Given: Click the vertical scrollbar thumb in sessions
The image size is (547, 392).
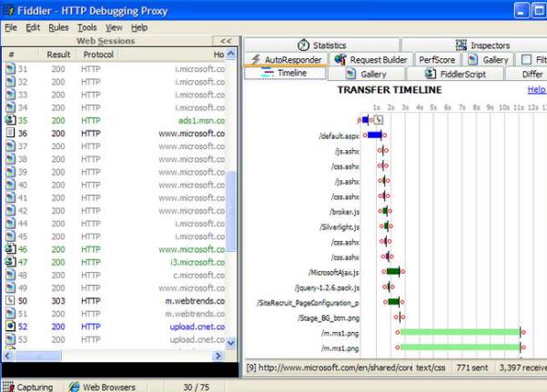Looking at the screenshot, I should (x=230, y=211).
